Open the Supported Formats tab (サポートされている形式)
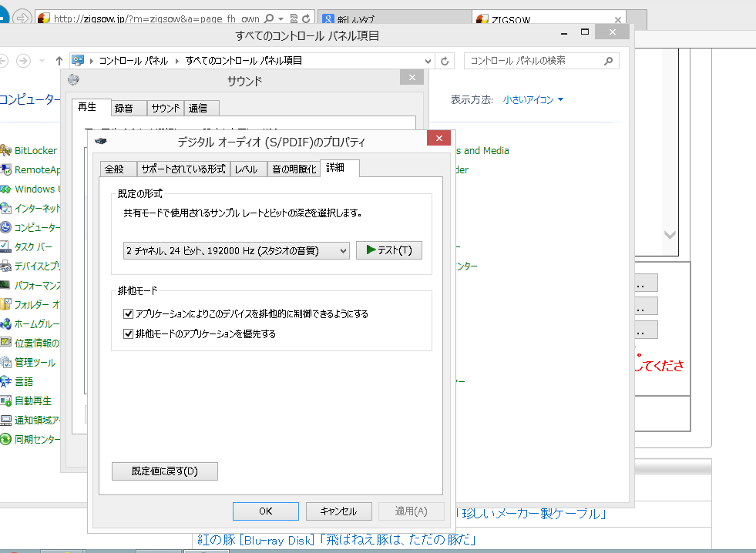The image size is (756, 553). (x=183, y=169)
